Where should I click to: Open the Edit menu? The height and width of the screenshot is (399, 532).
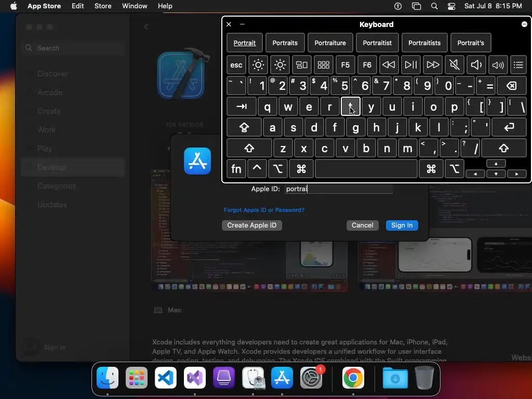(78, 6)
